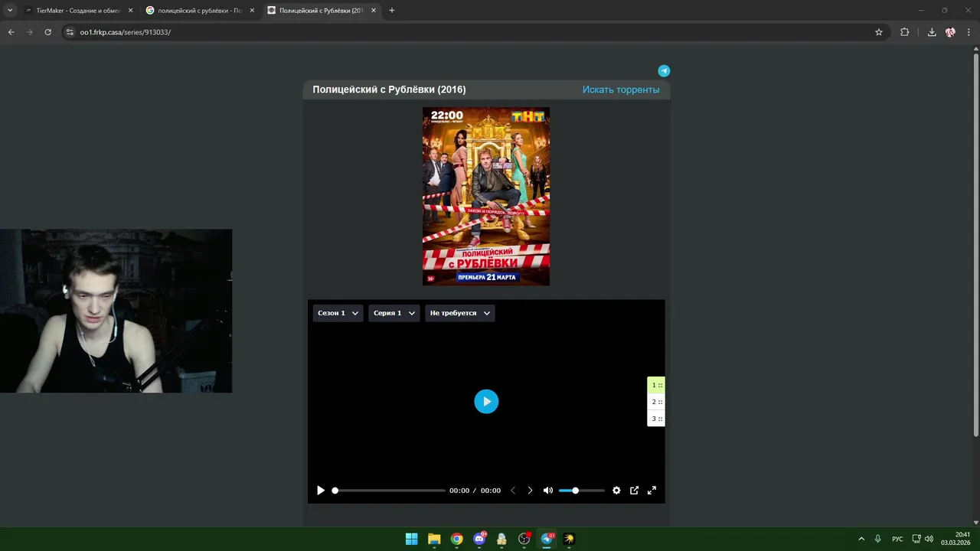Switch the РУС input language
This screenshot has height=551, width=980.
[x=897, y=539]
